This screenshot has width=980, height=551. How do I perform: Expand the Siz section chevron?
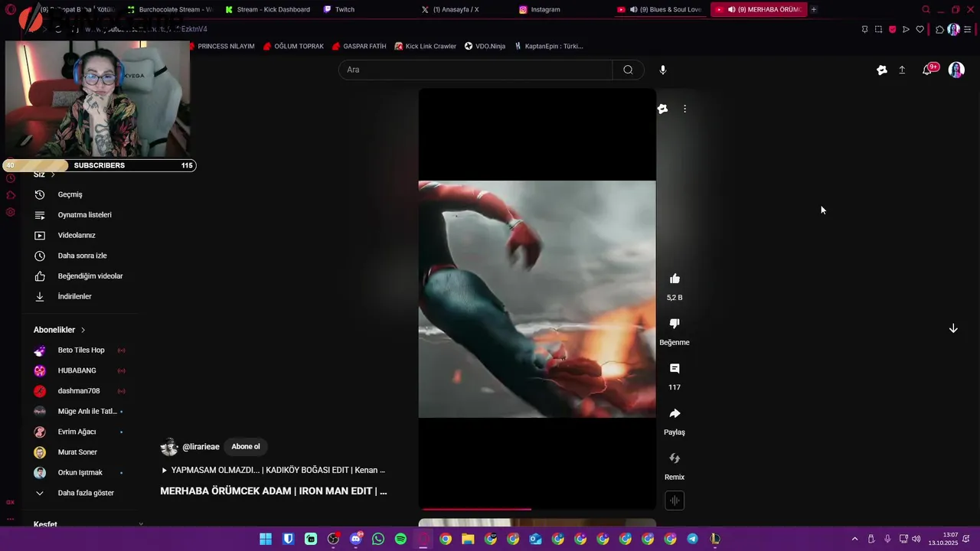(53, 174)
